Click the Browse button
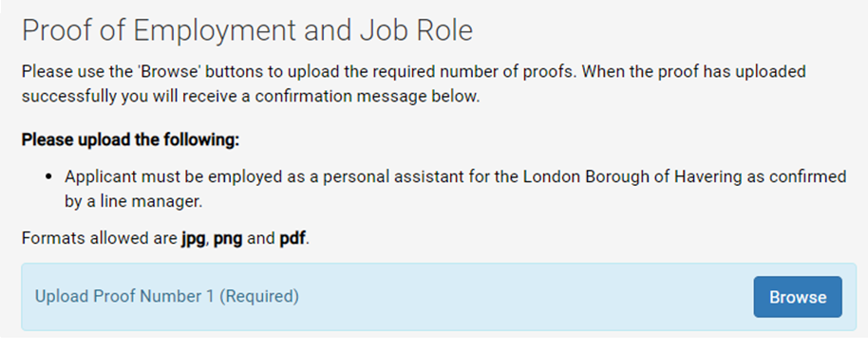868x350 pixels. 797,297
